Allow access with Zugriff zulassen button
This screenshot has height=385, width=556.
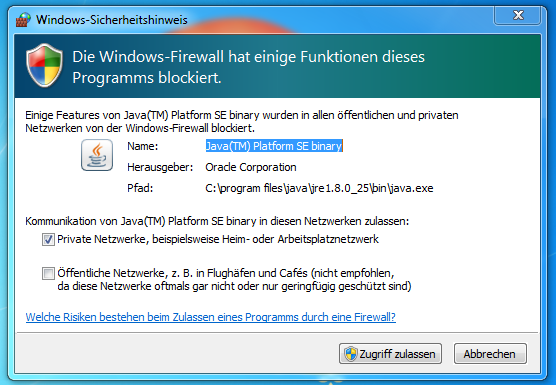coord(390,353)
